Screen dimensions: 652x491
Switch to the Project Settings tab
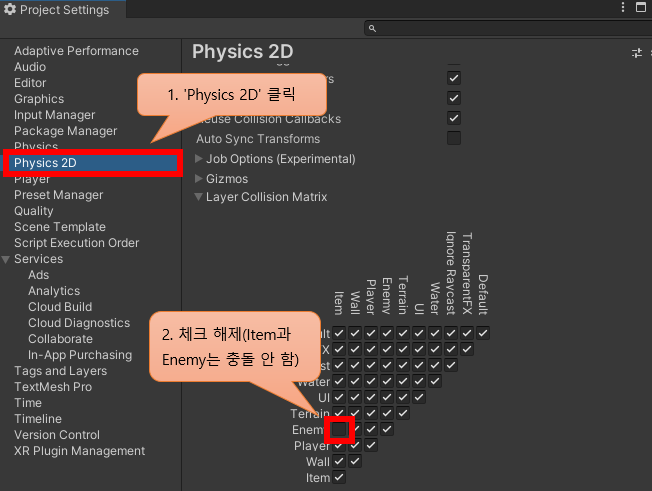coord(62,9)
